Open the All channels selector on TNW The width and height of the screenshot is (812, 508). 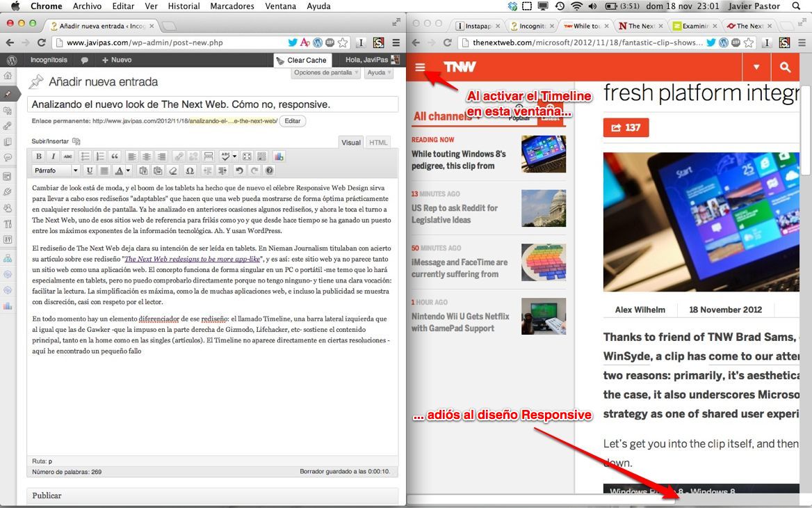(x=446, y=117)
